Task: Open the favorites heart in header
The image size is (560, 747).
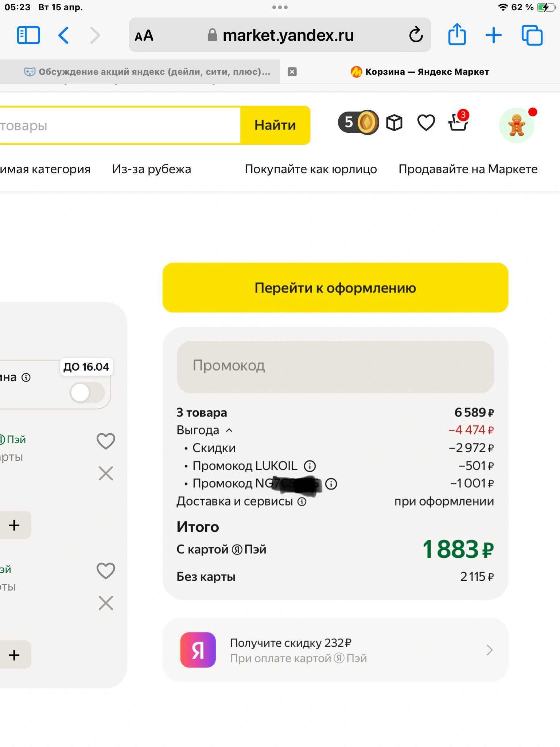Action: coord(426,123)
